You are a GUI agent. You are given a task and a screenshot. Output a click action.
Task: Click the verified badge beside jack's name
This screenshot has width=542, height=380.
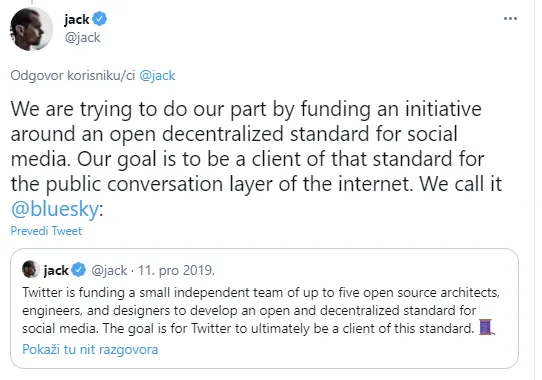pyautogui.click(x=100, y=19)
